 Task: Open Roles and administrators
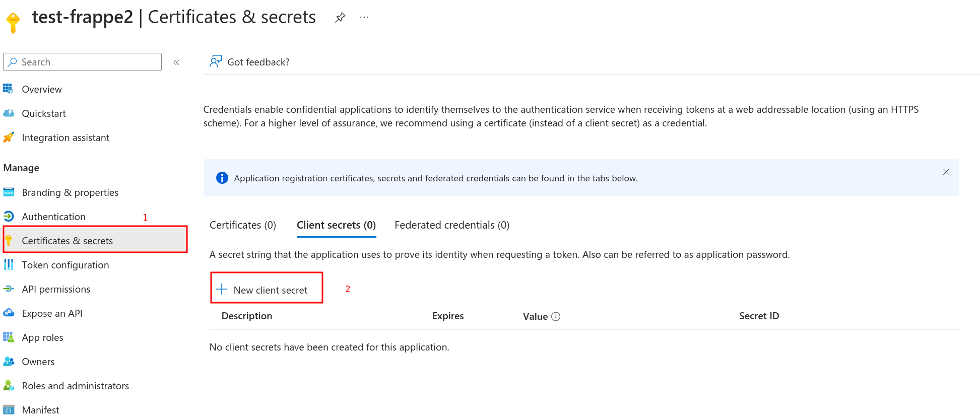point(76,386)
